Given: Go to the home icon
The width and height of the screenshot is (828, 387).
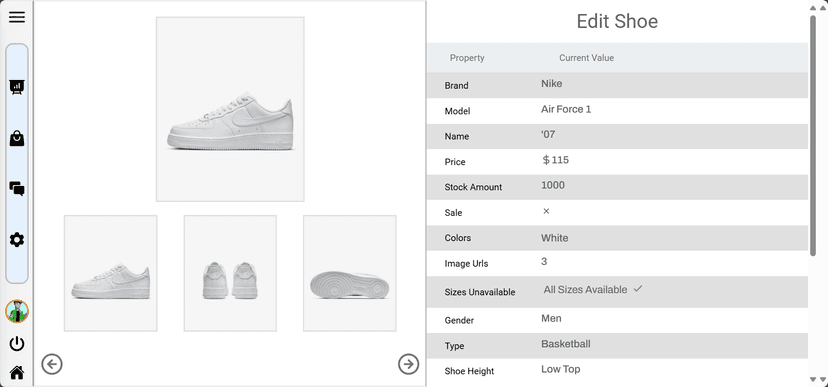Looking at the screenshot, I should [x=17, y=373].
